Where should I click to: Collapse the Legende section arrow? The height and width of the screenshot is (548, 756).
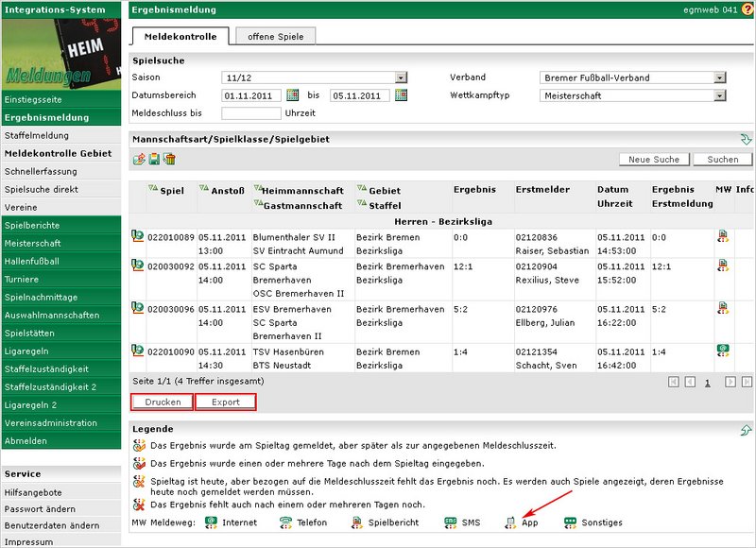coord(746,430)
